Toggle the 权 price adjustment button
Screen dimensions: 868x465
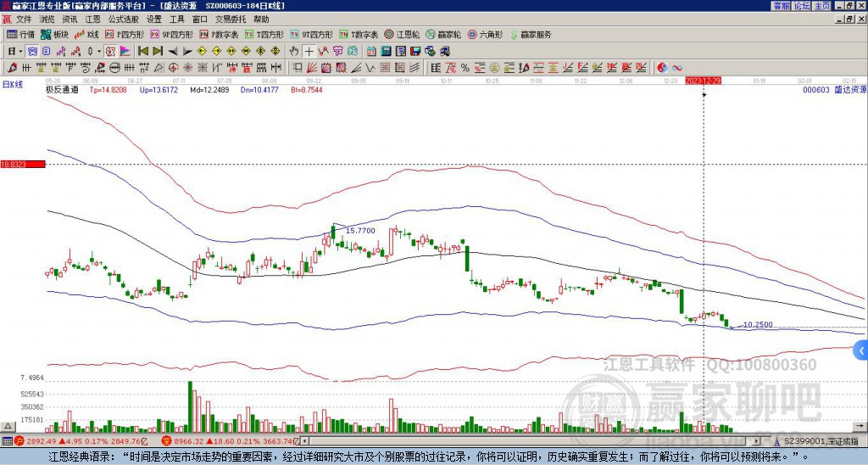coord(110,51)
